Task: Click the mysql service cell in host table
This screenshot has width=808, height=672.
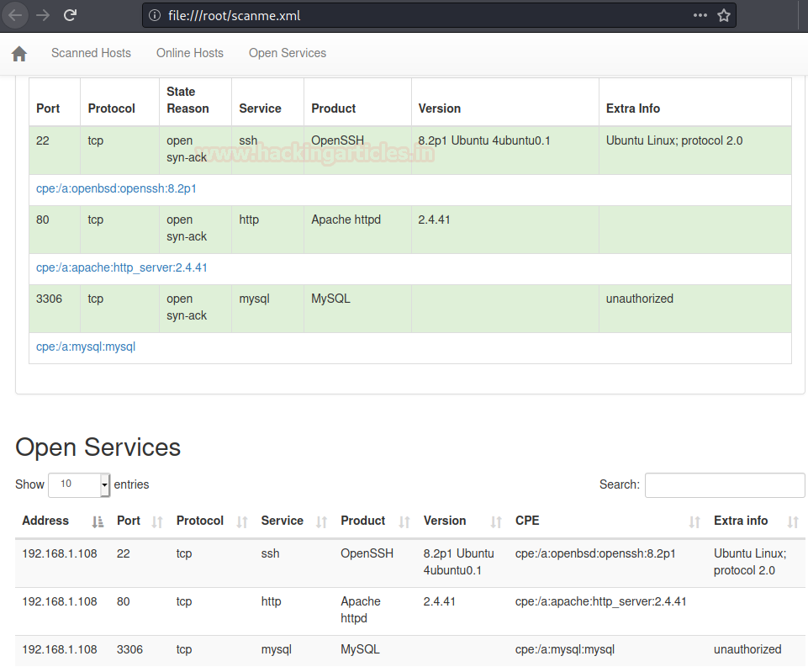Action: [x=267, y=308]
